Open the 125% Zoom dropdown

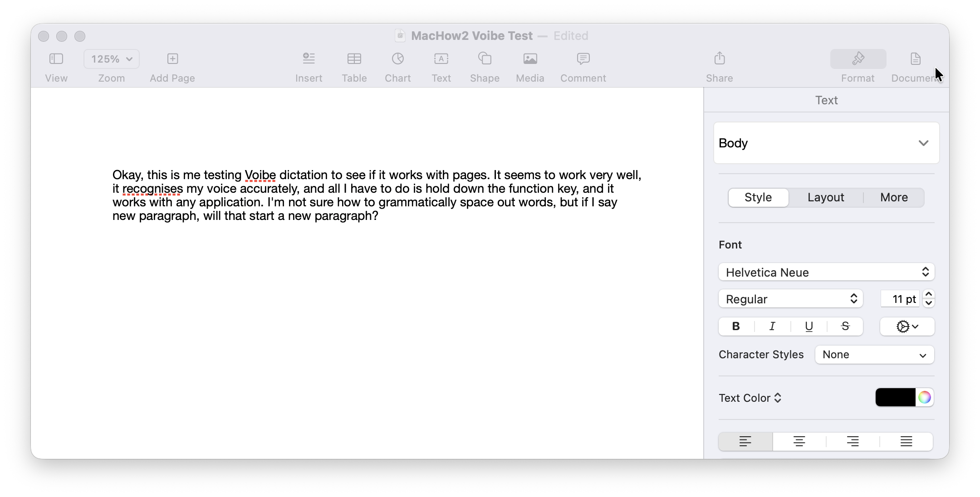click(112, 59)
